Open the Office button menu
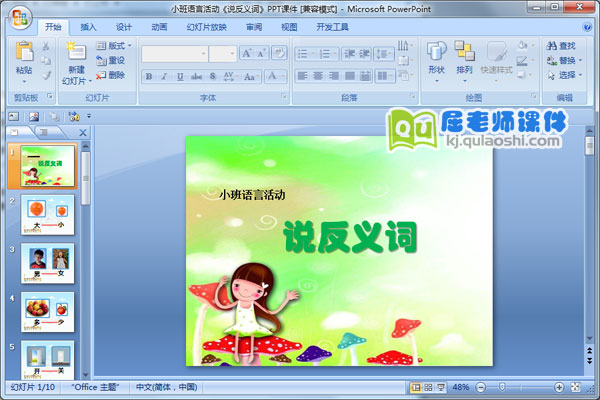 tap(20, 18)
